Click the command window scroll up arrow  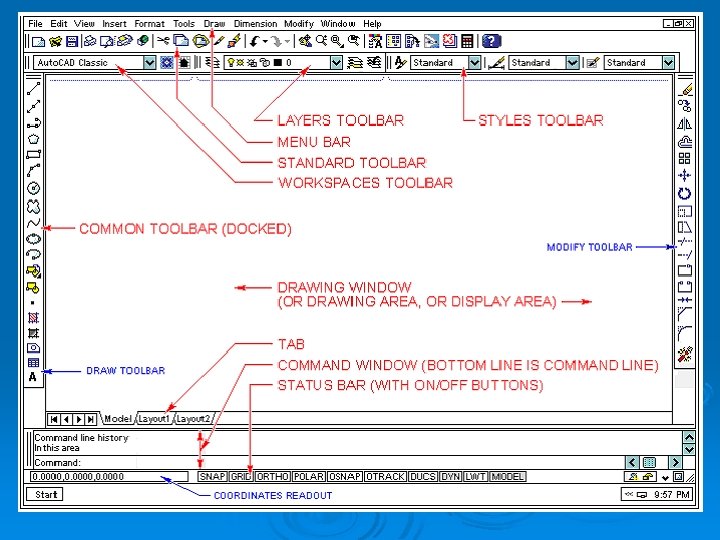pyautogui.click(x=689, y=437)
